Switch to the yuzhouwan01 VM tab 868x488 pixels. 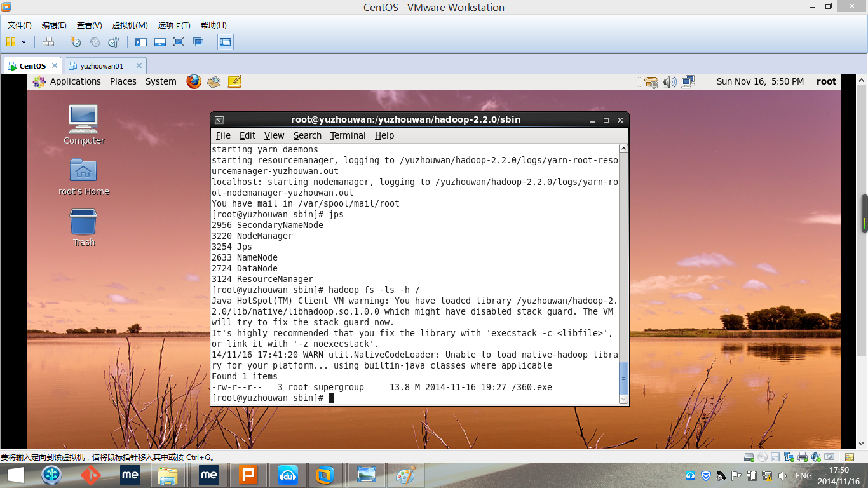click(x=102, y=66)
